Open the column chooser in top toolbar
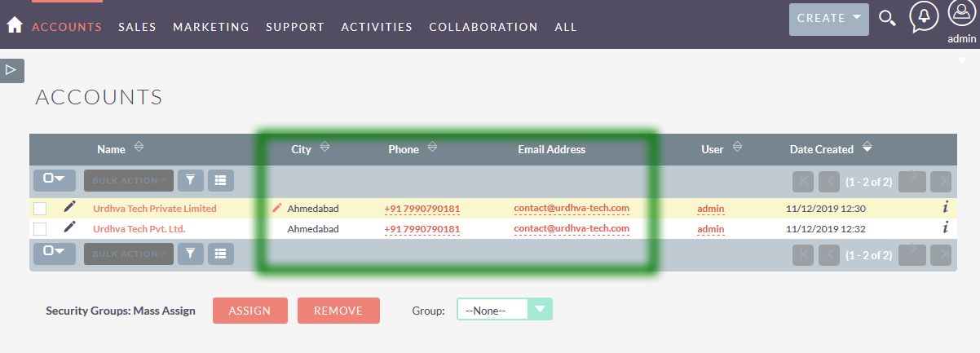Viewport: 980px width, 353px height. coord(220,179)
